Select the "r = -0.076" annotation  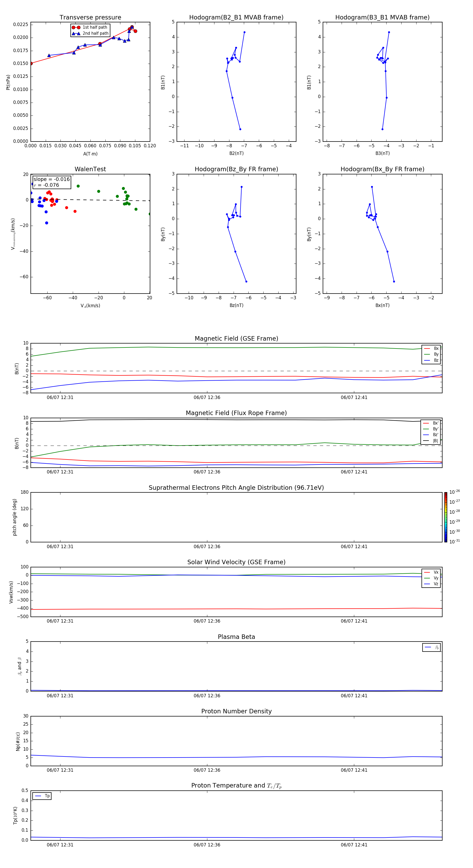pos(47,185)
